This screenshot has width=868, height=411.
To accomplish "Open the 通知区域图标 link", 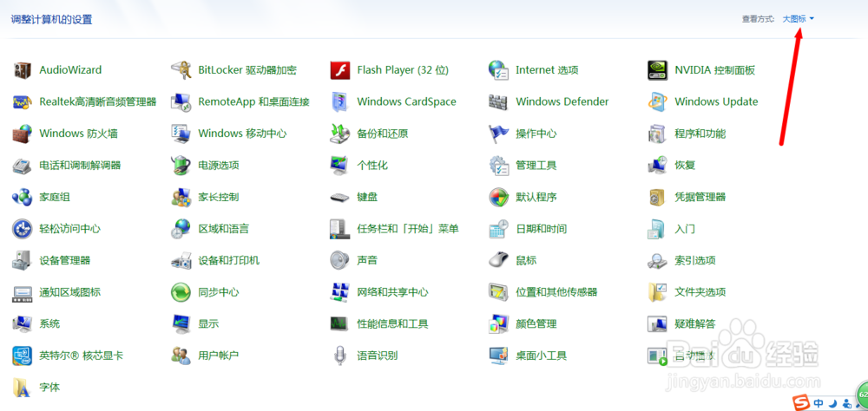I will click(x=69, y=291).
